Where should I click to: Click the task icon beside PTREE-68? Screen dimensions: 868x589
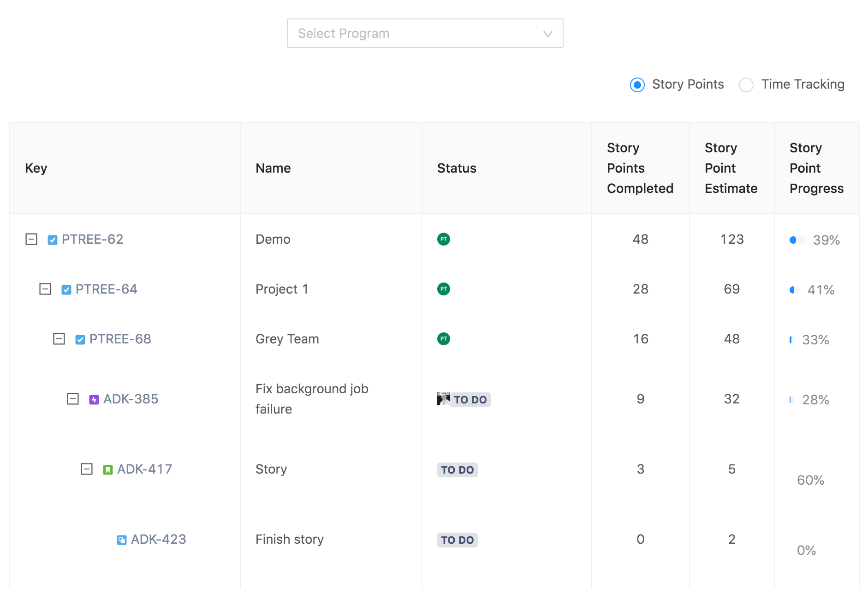point(80,340)
